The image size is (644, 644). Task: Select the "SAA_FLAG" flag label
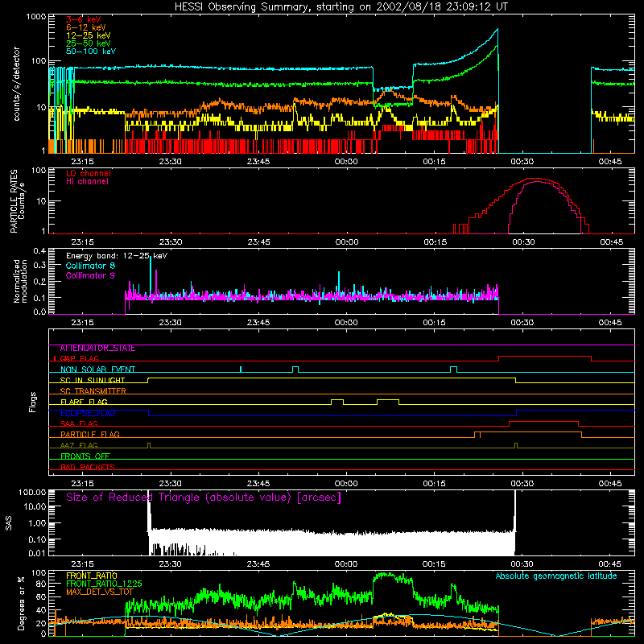79,424
